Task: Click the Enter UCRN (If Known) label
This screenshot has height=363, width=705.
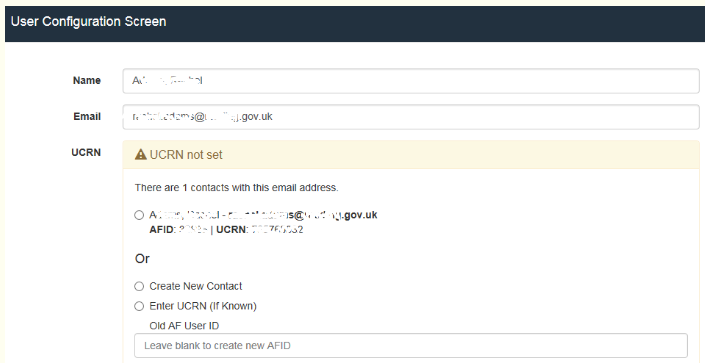Action: click(203, 306)
